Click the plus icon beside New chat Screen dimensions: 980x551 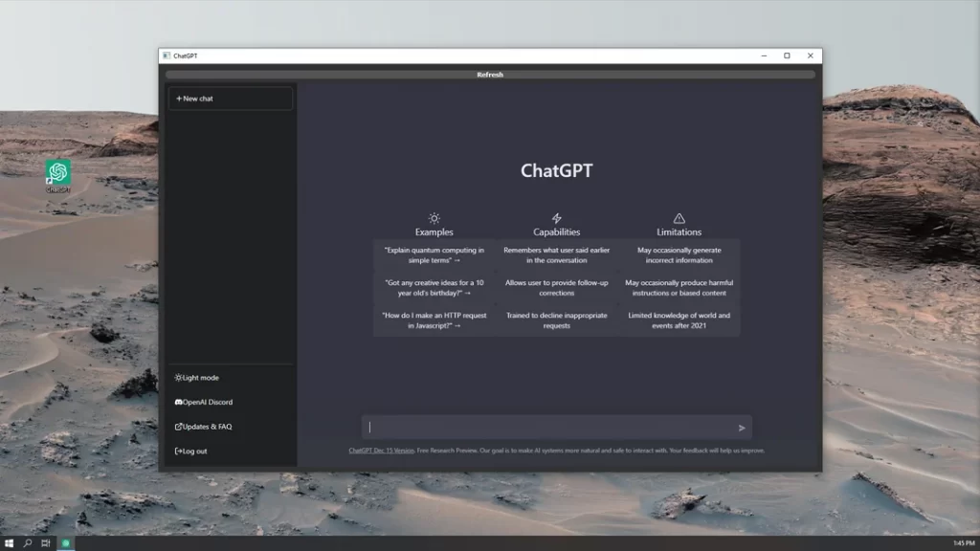pos(179,99)
